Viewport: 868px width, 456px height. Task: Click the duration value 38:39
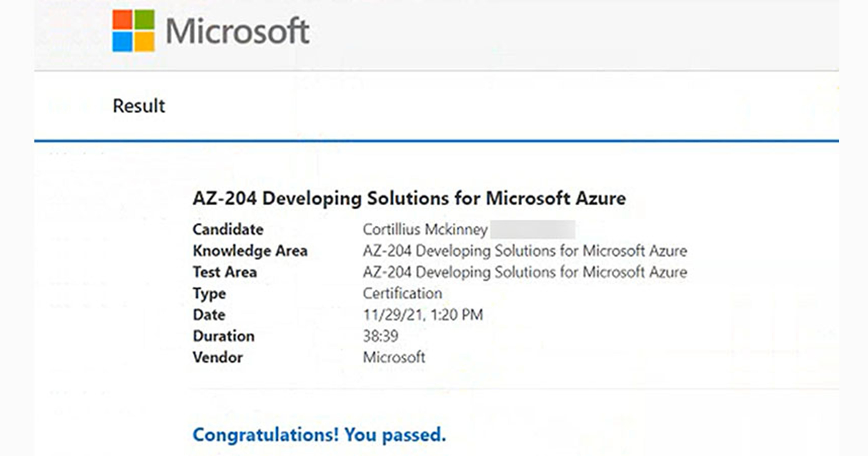(x=380, y=336)
